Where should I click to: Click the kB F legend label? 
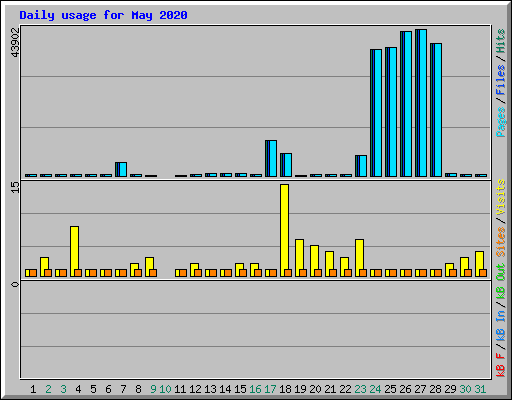pos(501,365)
